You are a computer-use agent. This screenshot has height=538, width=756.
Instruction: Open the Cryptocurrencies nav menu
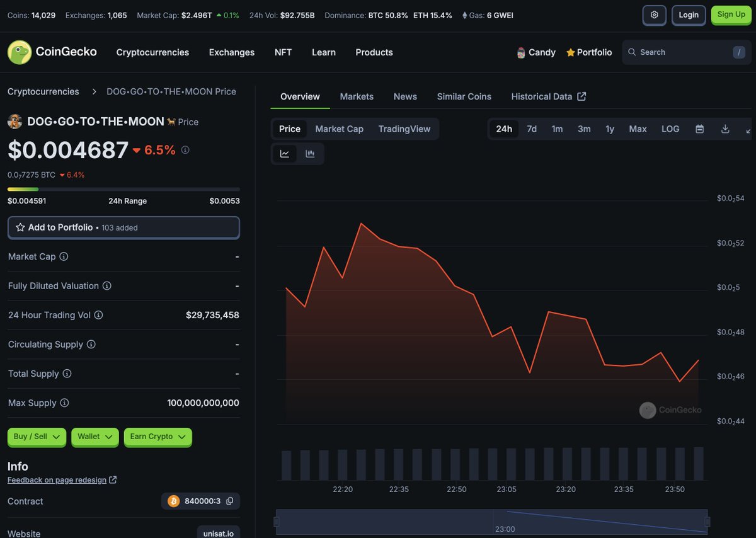pyautogui.click(x=152, y=52)
